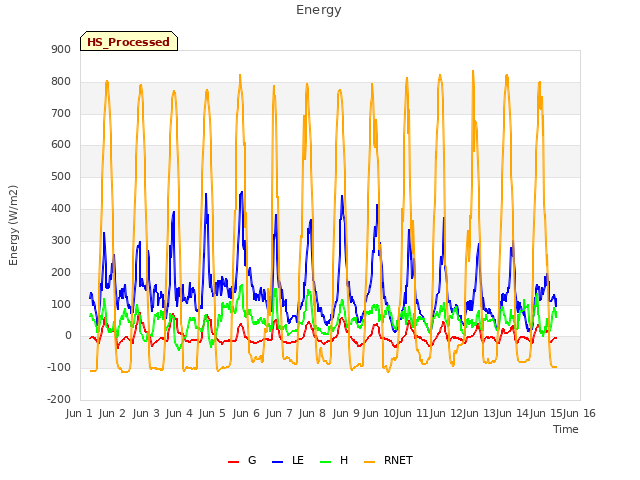The width and height of the screenshot is (640, 480).
Task: Click the 500 y-axis tick label
Action: coord(61,177)
